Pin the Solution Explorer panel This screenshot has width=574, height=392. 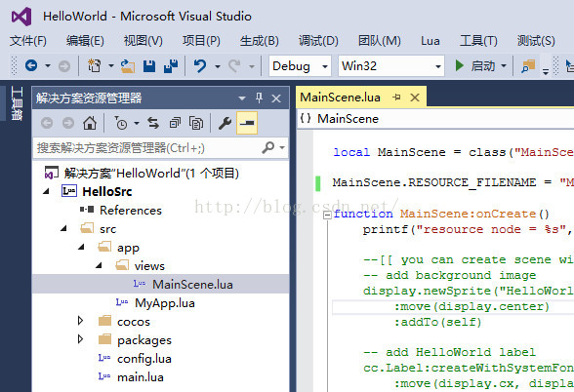(260, 98)
